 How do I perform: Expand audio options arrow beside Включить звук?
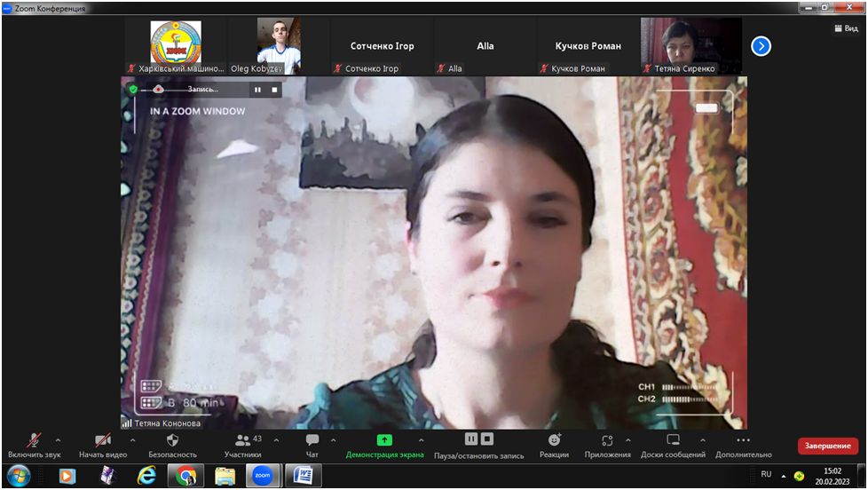point(58,440)
